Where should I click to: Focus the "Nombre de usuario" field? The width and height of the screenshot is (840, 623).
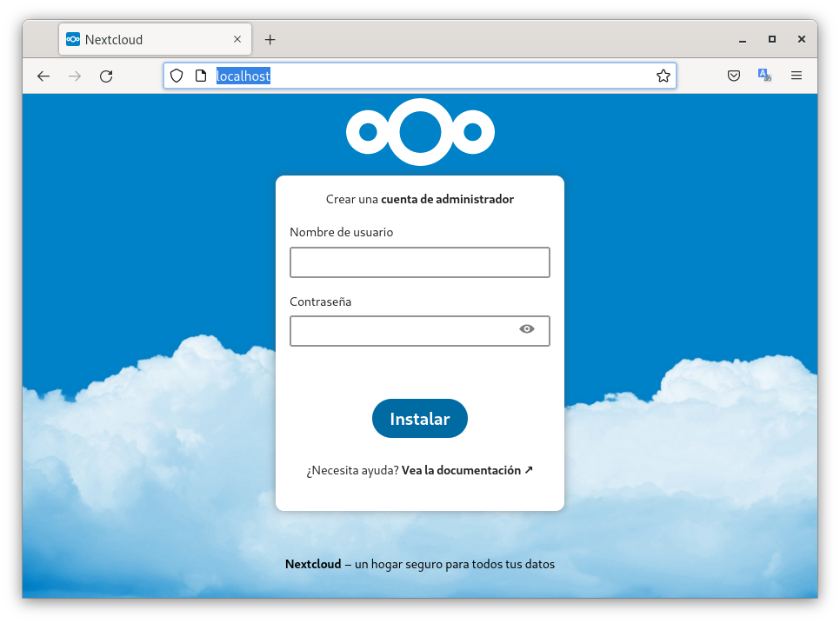pos(420,262)
